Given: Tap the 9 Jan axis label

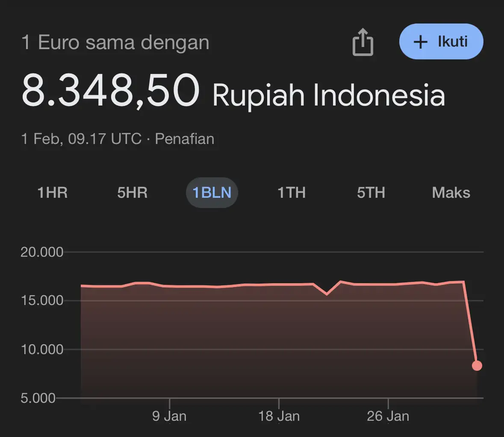Looking at the screenshot, I should point(170,416).
